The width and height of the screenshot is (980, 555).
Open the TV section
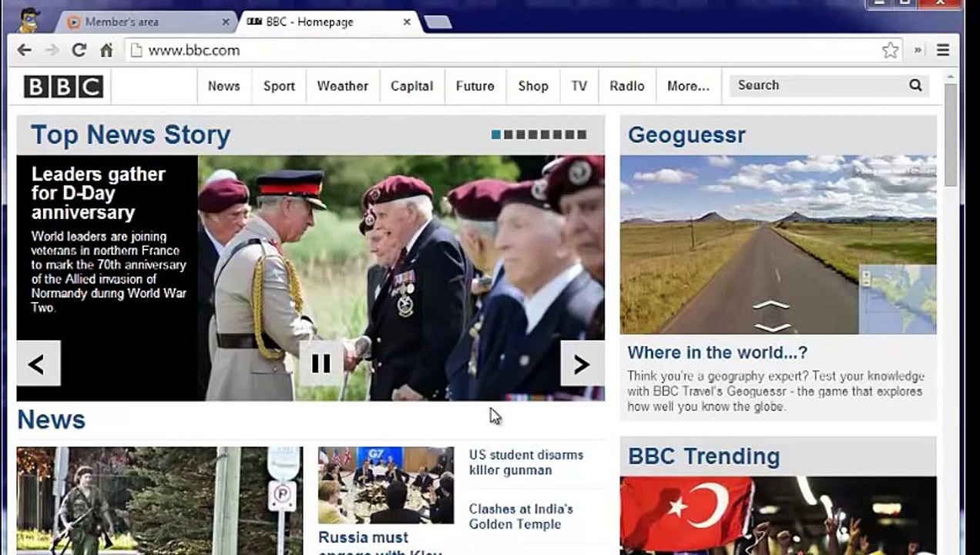579,86
